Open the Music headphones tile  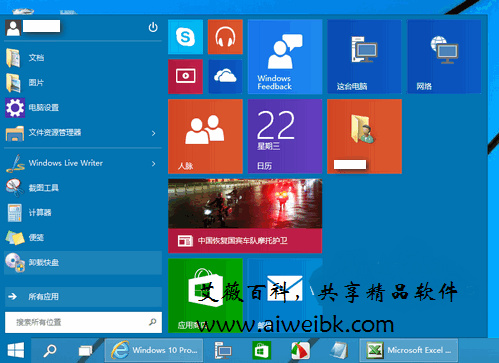pos(225,37)
